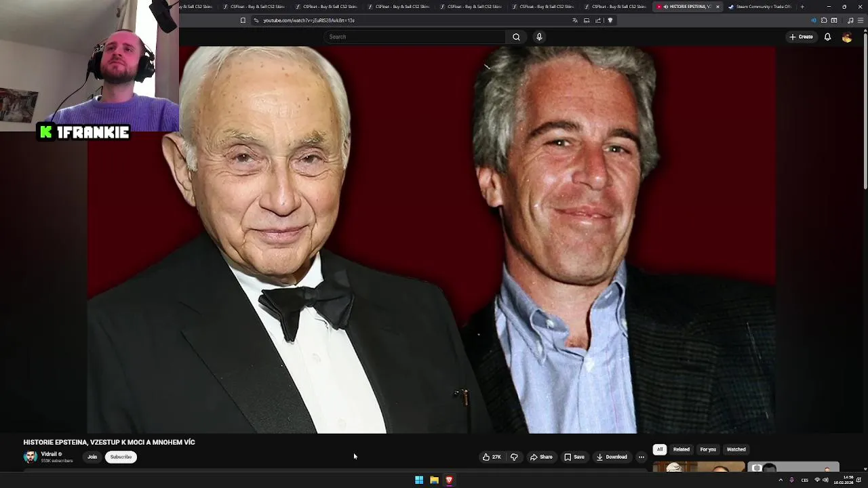Open a new browser tab with plus
868x488 pixels.
point(802,7)
